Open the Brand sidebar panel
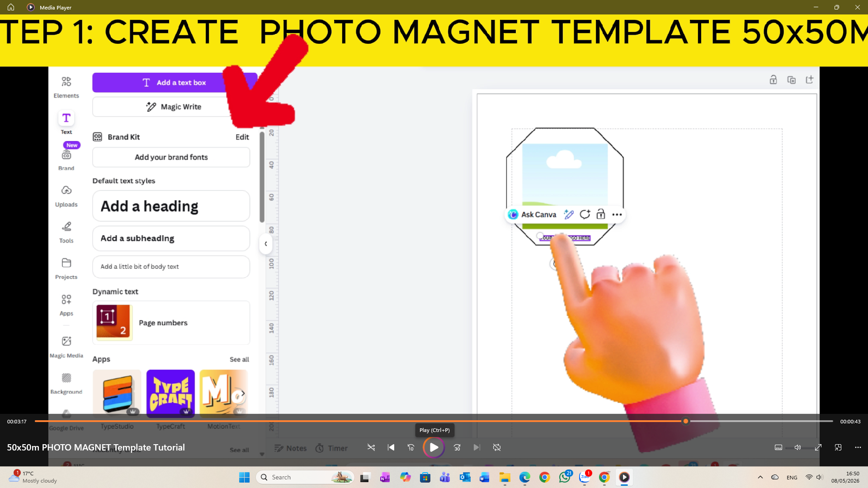Viewport: 868px width, 488px height. click(x=66, y=160)
